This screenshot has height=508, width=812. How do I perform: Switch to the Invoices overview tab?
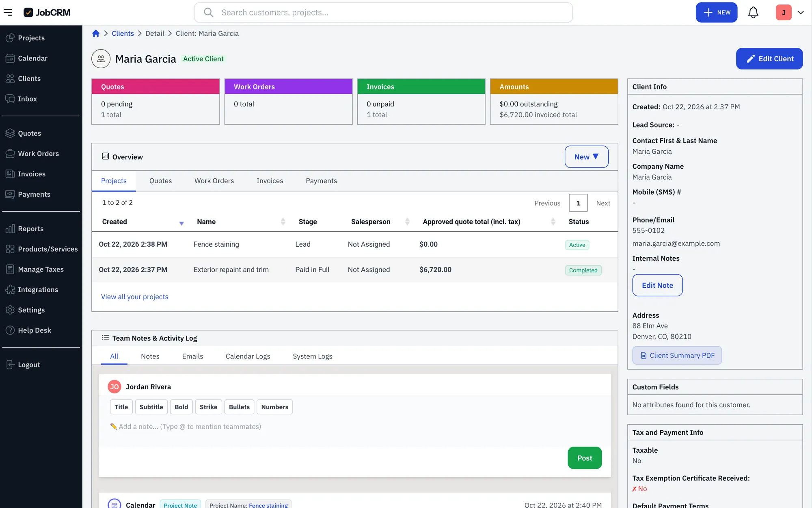coord(270,181)
